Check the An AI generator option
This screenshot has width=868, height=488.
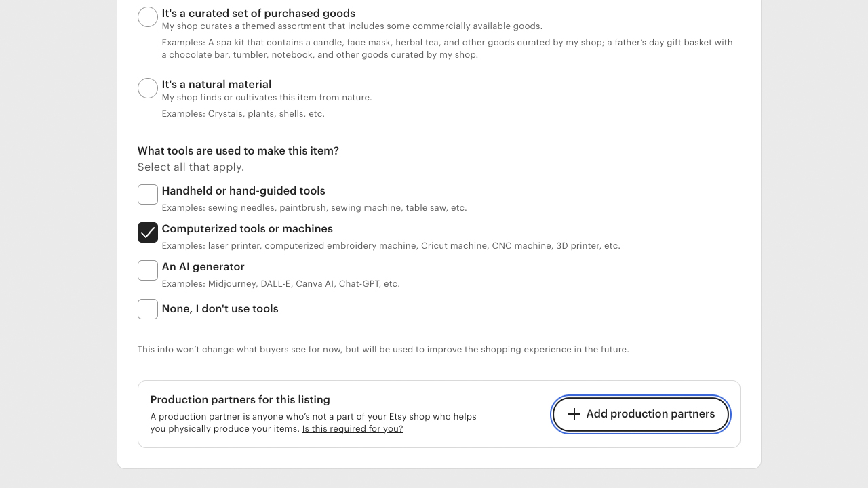pos(147,270)
